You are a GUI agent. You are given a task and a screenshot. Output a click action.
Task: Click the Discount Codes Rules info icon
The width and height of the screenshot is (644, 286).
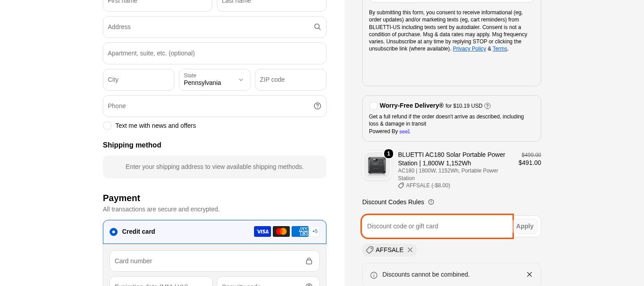[x=431, y=202]
